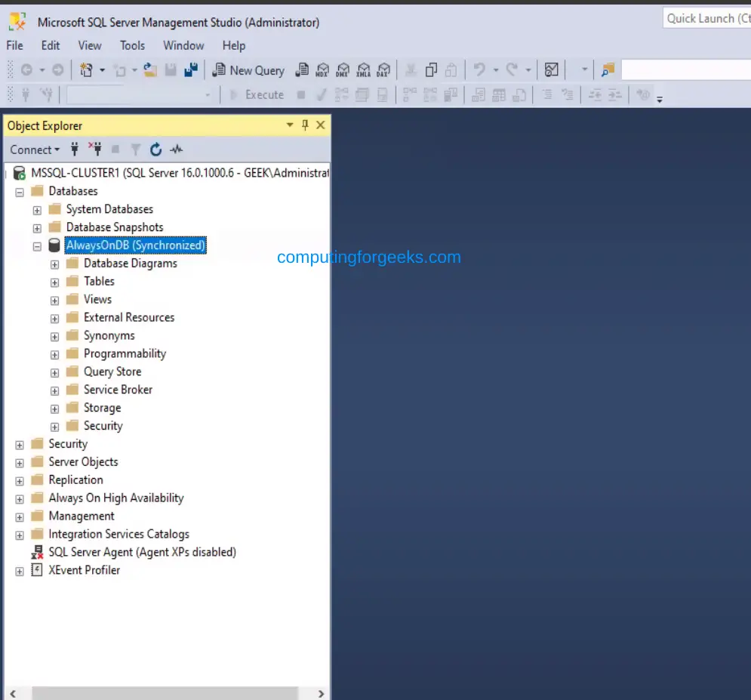Pin the Object Explorer panel
Image resolution: width=751 pixels, height=700 pixels.
click(x=305, y=125)
